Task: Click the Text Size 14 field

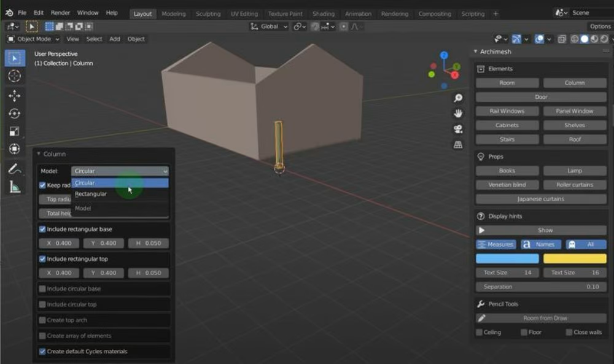Action: coord(507,272)
